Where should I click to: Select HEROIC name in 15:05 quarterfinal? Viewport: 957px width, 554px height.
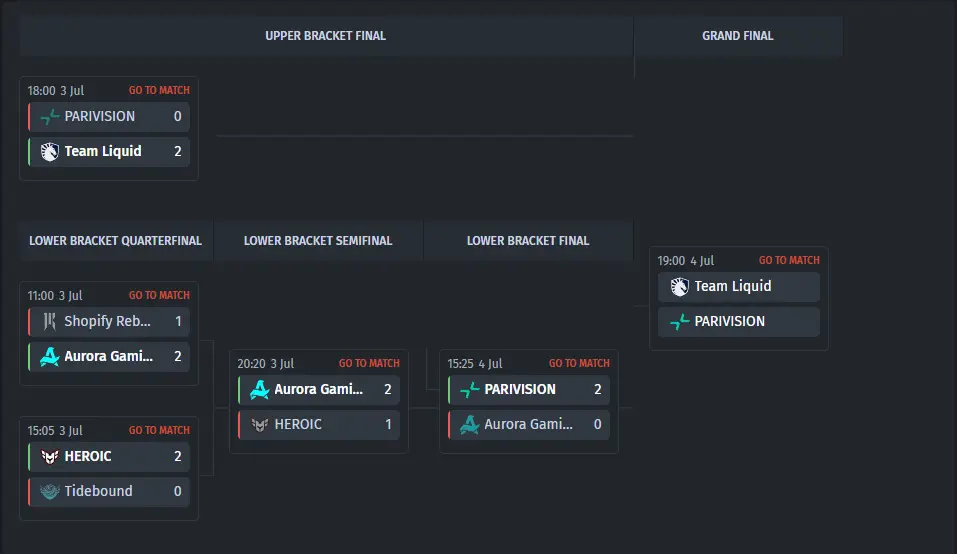tap(88, 456)
